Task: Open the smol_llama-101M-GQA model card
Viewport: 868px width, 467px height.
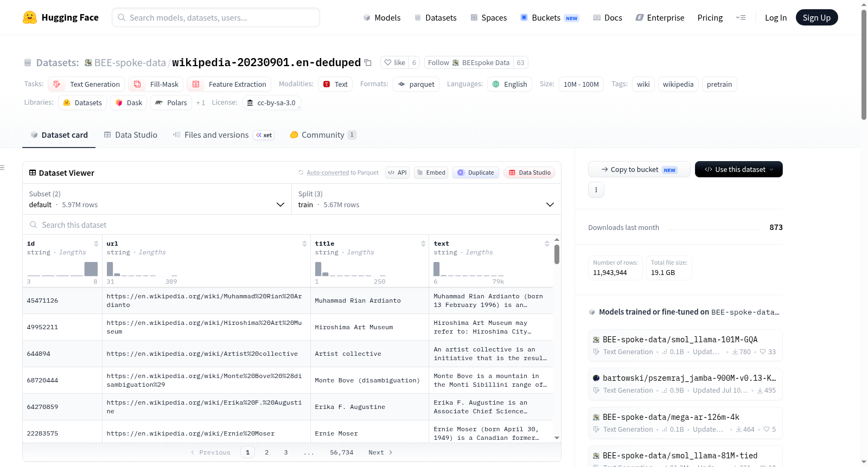Action: 685,345
